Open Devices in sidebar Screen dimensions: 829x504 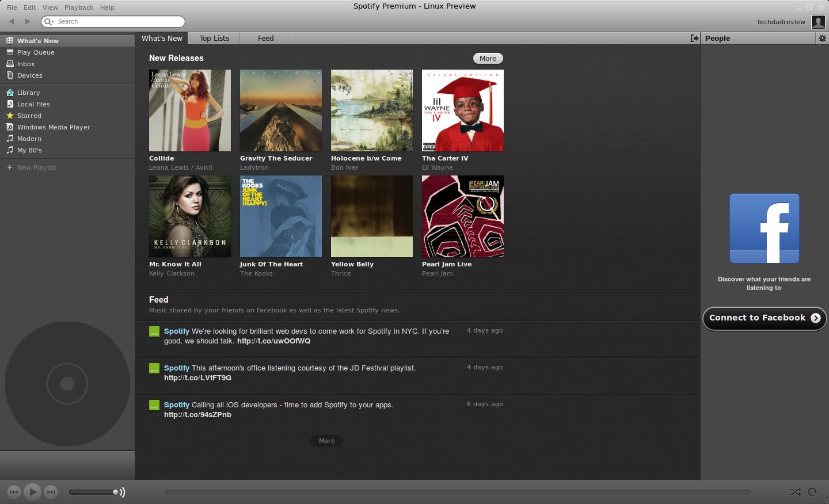coord(67,75)
